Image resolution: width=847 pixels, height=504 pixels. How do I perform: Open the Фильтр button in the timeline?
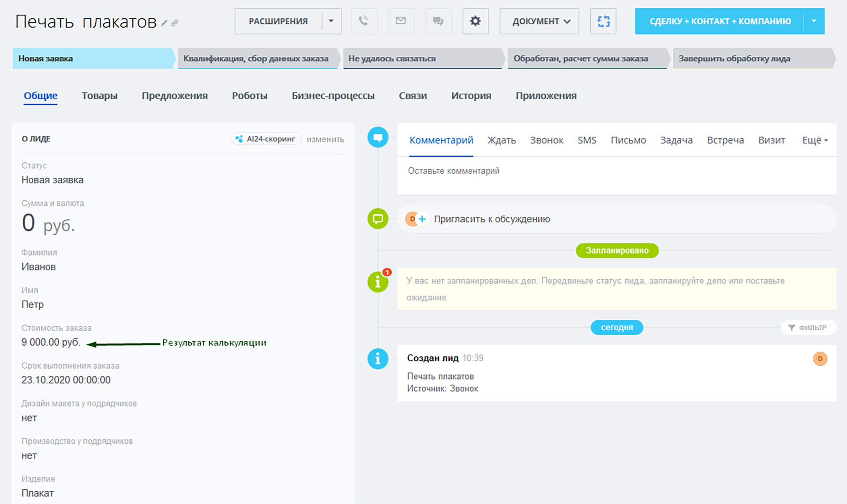[x=808, y=328]
